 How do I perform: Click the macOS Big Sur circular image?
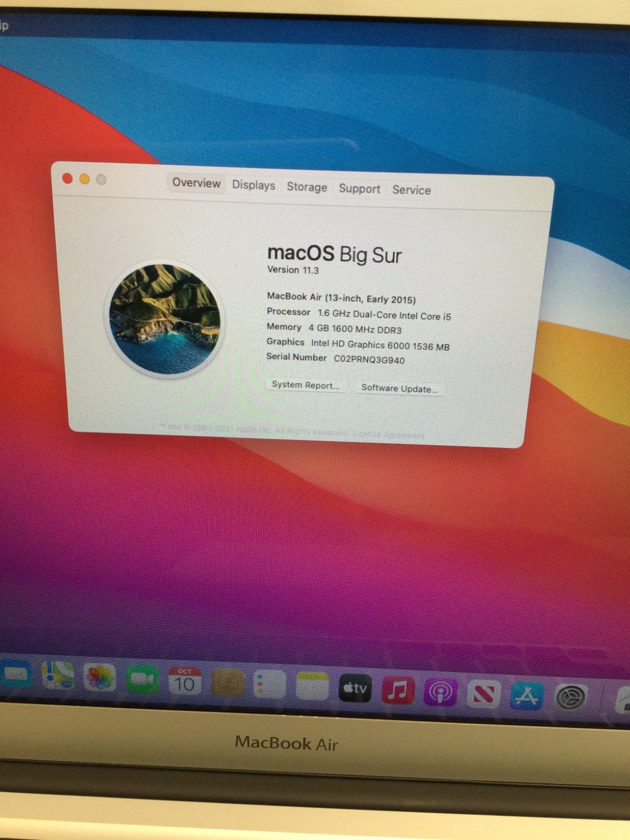point(165,319)
